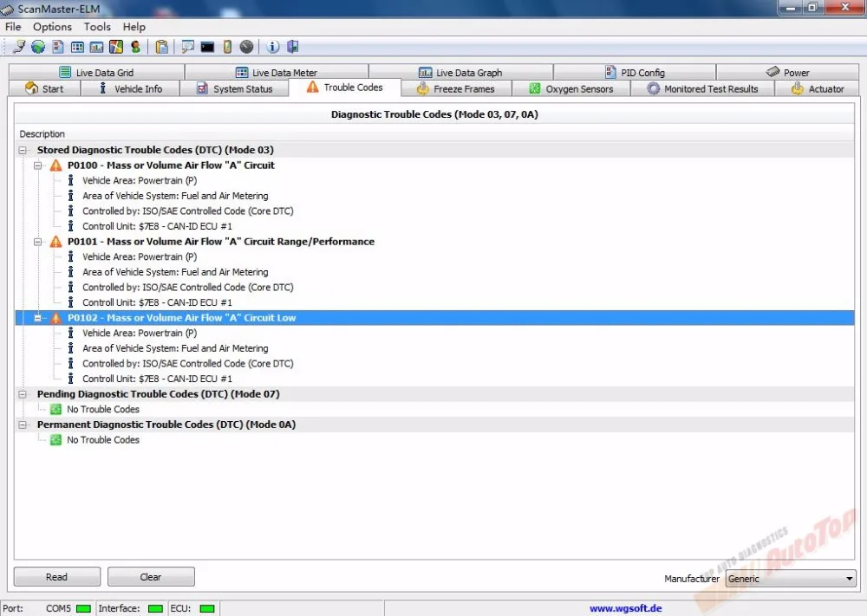Viewport: 867px width, 616px height.
Task: Open the web globe icon on the toolbar
Action: click(38, 46)
